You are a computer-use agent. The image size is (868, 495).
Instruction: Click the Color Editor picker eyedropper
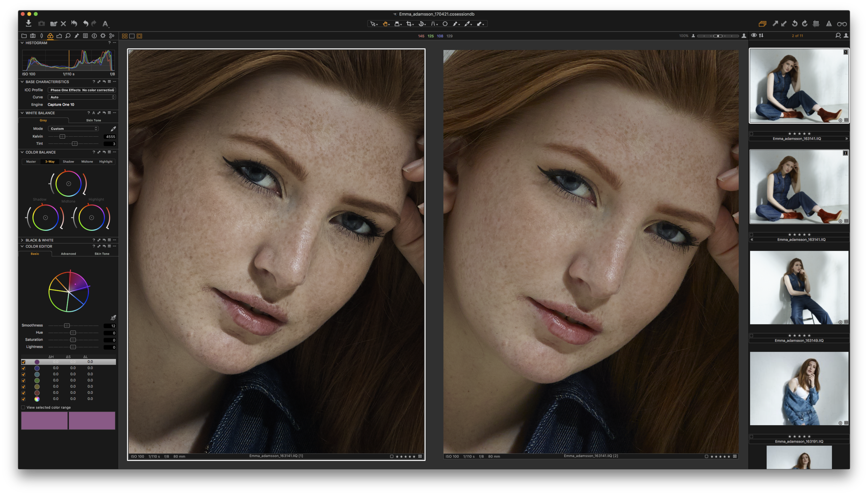113,318
